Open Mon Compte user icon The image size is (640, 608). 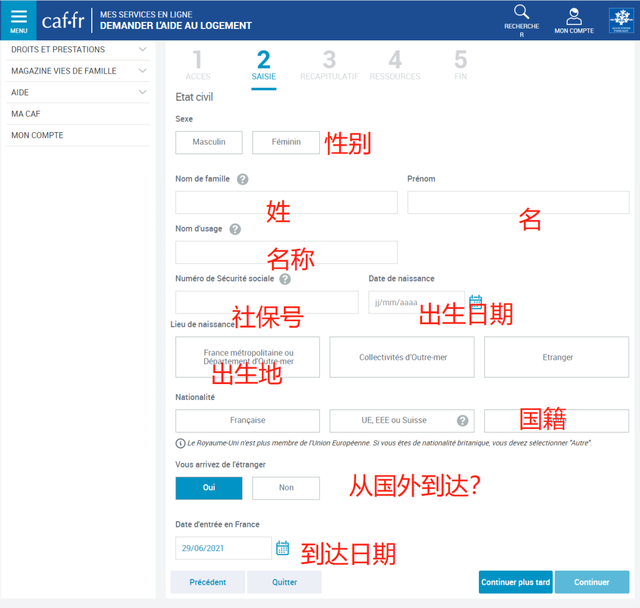pyautogui.click(x=573, y=16)
